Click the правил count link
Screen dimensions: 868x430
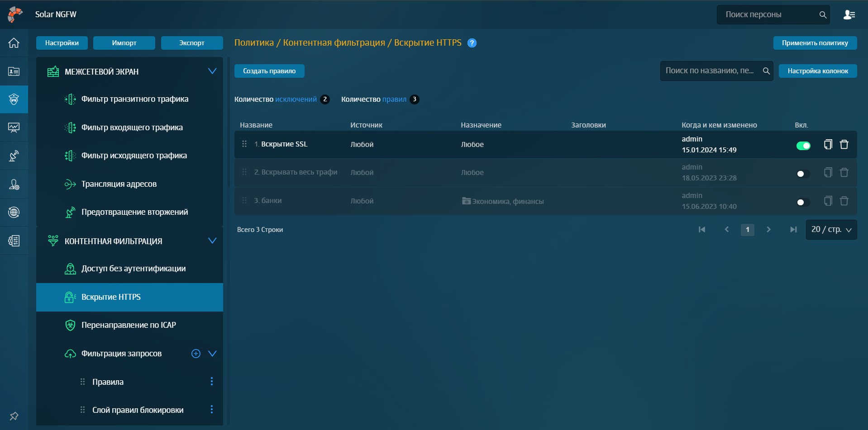394,99
